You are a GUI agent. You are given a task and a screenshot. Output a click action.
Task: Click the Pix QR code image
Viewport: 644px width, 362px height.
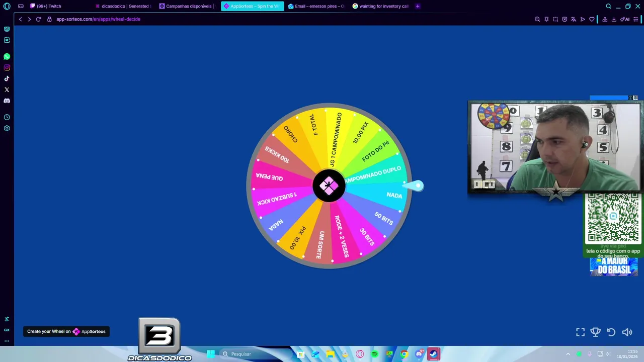coord(613,217)
